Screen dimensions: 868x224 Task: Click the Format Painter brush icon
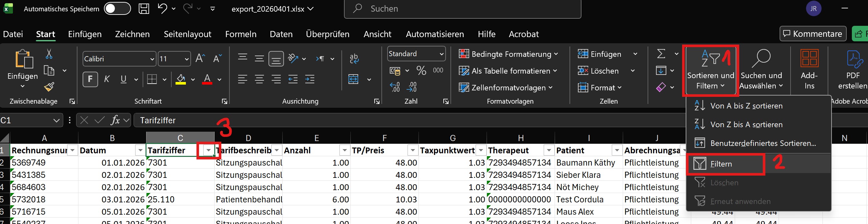pyautogui.click(x=49, y=87)
